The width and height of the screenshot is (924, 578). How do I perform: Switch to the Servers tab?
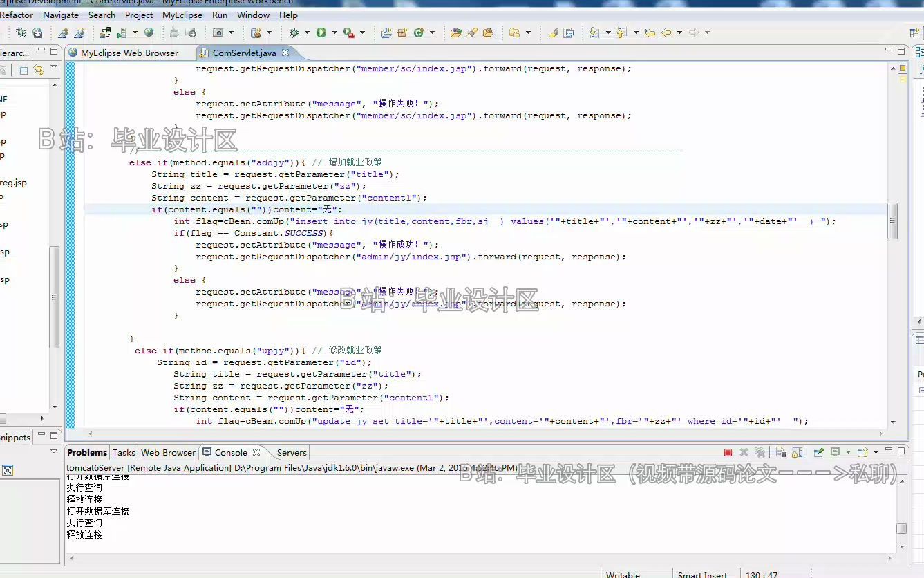point(292,452)
